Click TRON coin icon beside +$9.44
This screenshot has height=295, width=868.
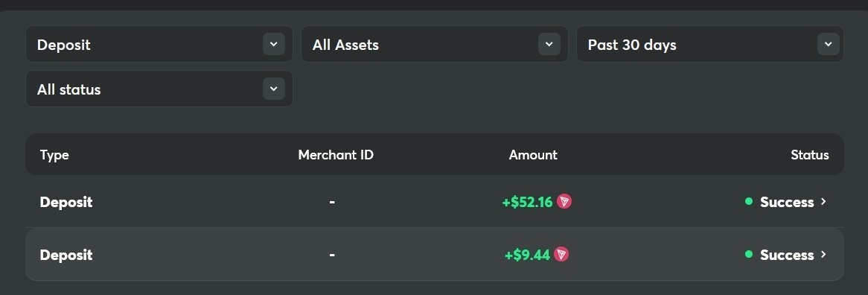(x=561, y=254)
